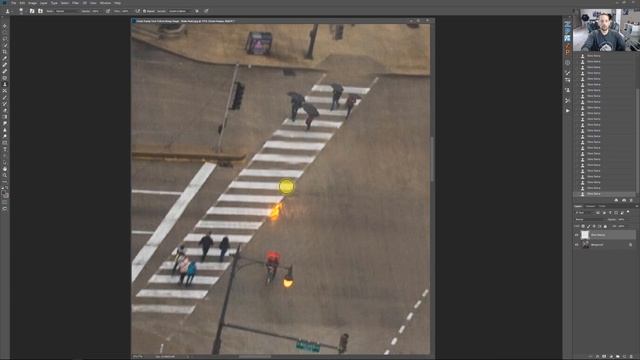Select the Background layer thumbnail

pyautogui.click(x=585, y=244)
